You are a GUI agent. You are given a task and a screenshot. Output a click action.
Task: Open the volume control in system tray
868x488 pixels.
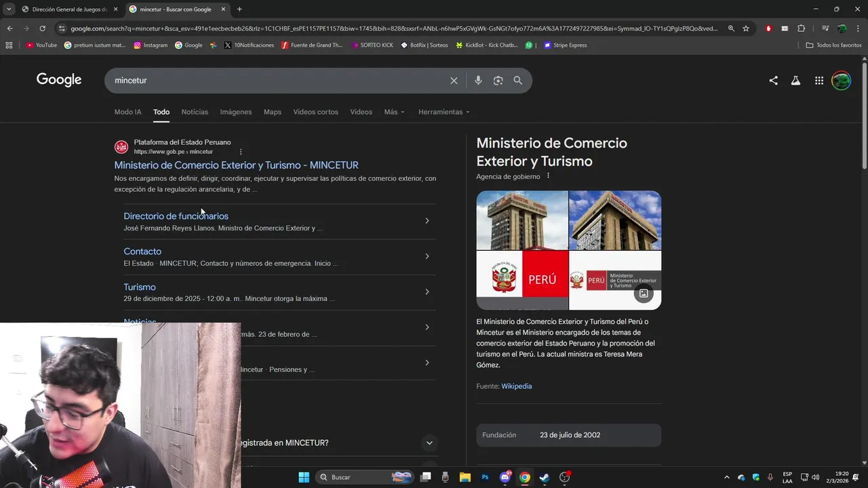click(x=815, y=477)
